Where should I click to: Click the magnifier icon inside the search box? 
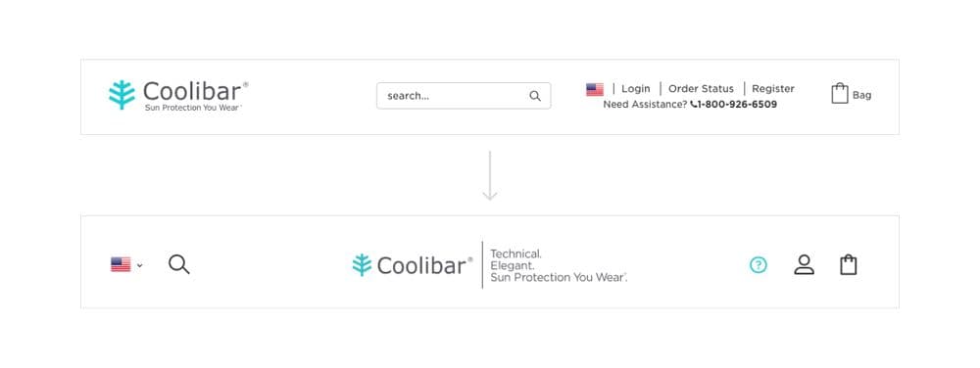[535, 96]
